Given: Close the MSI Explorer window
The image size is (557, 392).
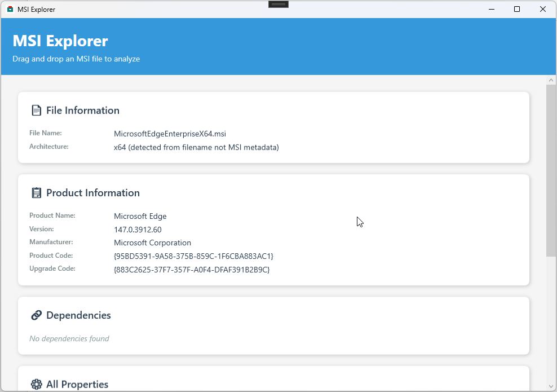Looking at the screenshot, I should coord(543,9).
